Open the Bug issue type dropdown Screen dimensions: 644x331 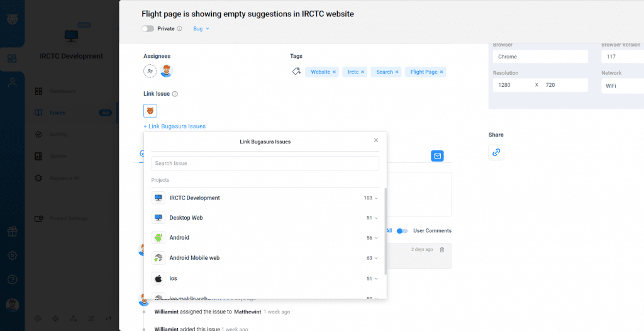[201, 29]
